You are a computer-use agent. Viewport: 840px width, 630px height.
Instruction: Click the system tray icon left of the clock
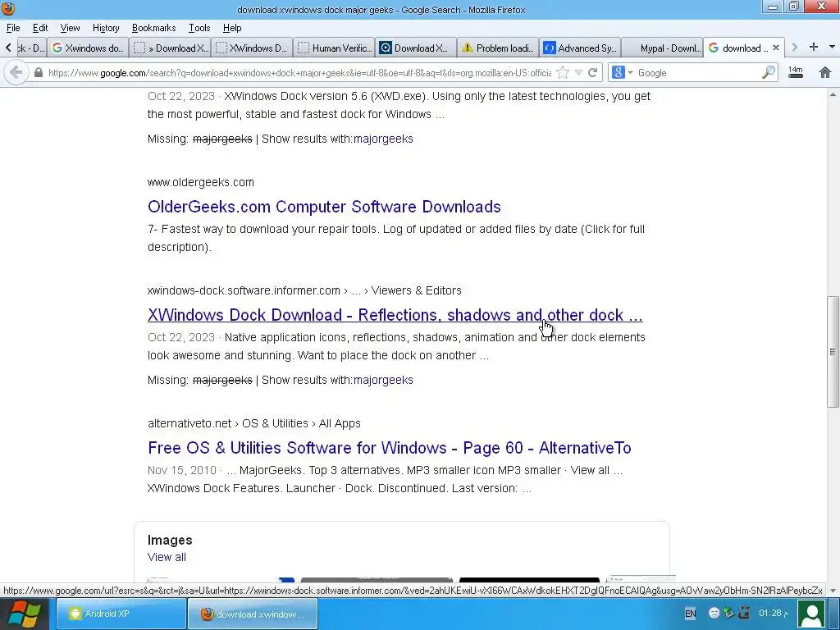744,613
